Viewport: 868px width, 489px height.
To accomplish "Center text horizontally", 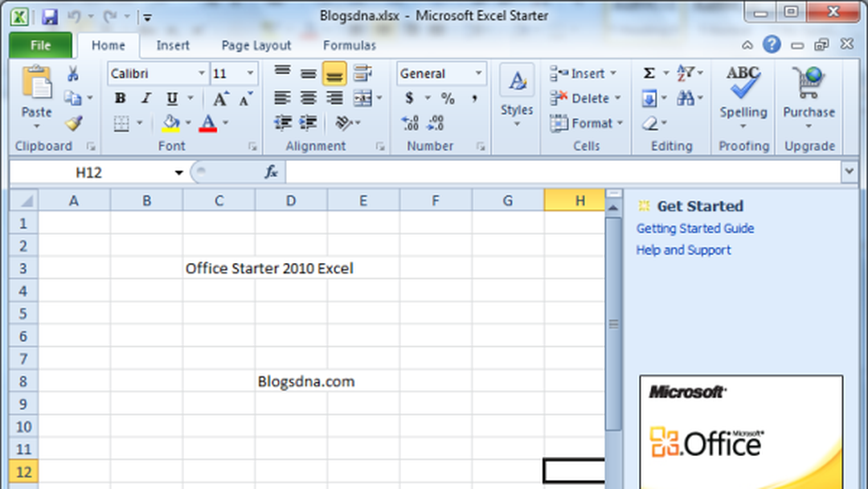I will pyautogui.click(x=309, y=98).
